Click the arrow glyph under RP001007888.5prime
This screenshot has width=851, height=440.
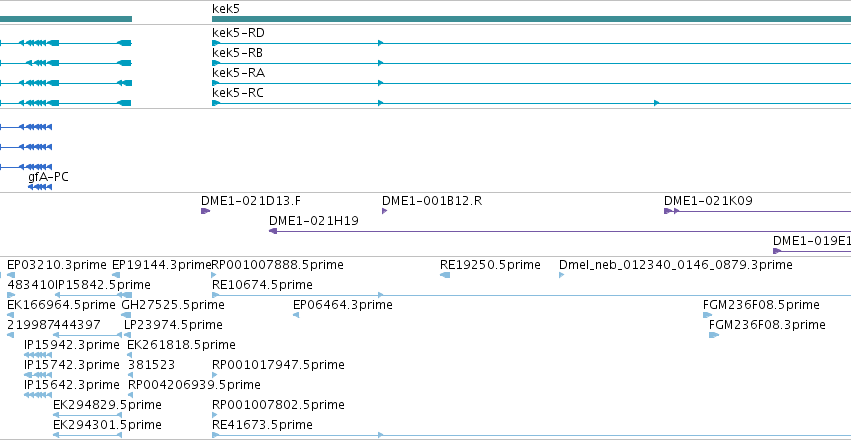(x=214, y=275)
